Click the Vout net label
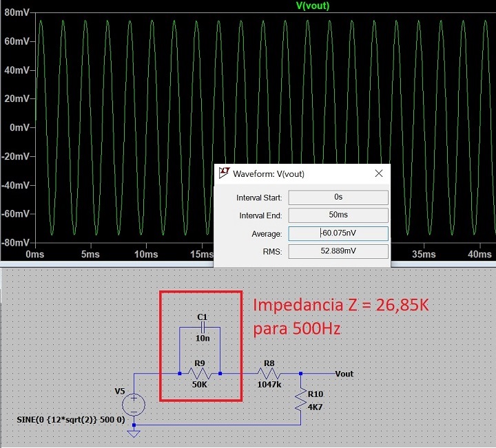This screenshot has height=448, width=496. (x=344, y=374)
